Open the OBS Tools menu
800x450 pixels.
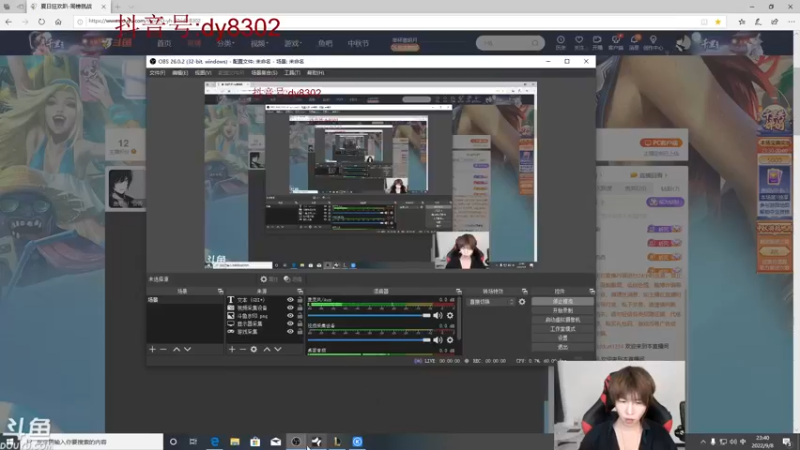click(x=292, y=73)
